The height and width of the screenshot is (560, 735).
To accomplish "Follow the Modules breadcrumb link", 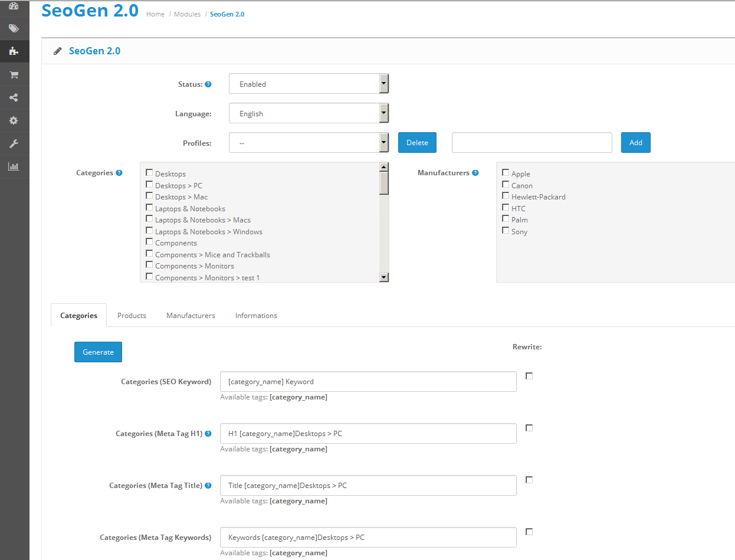I will click(x=187, y=14).
